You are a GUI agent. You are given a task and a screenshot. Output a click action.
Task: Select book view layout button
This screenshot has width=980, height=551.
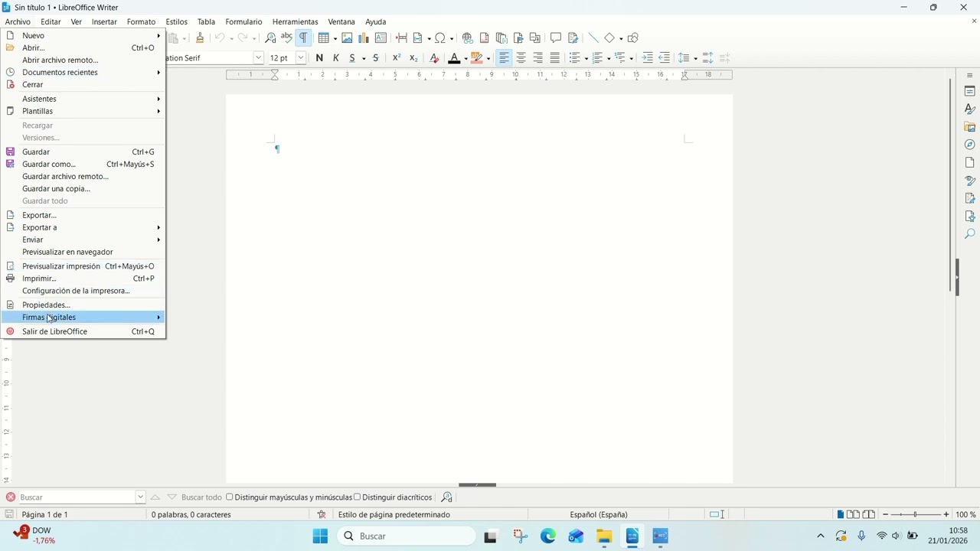coord(869,514)
